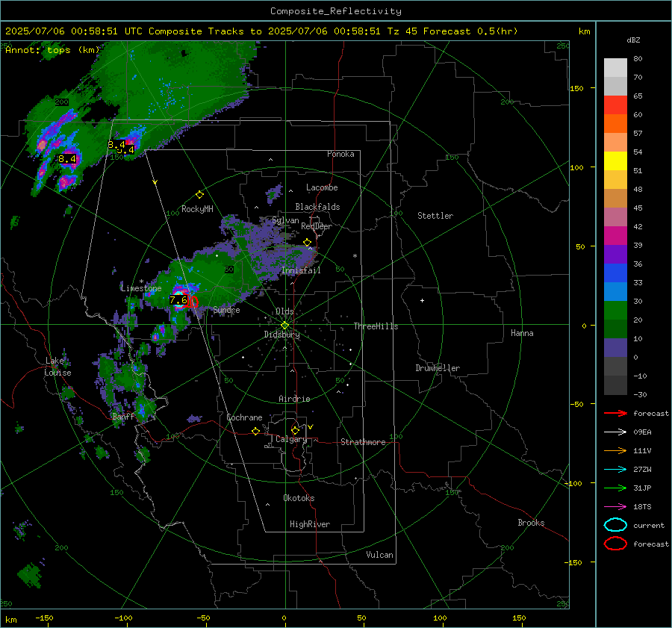Click the Limestone label
The width and height of the screenshot is (672, 628).
coord(141,288)
